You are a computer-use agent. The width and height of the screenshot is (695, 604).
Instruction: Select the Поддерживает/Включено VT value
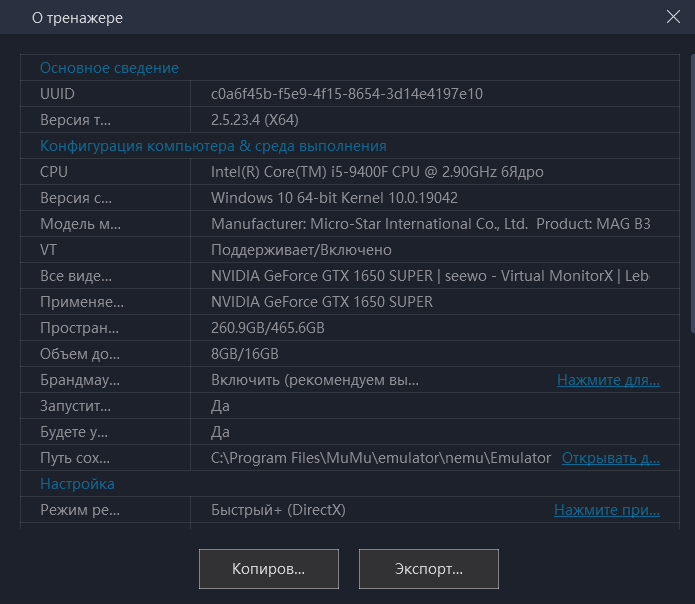coord(301,250)
